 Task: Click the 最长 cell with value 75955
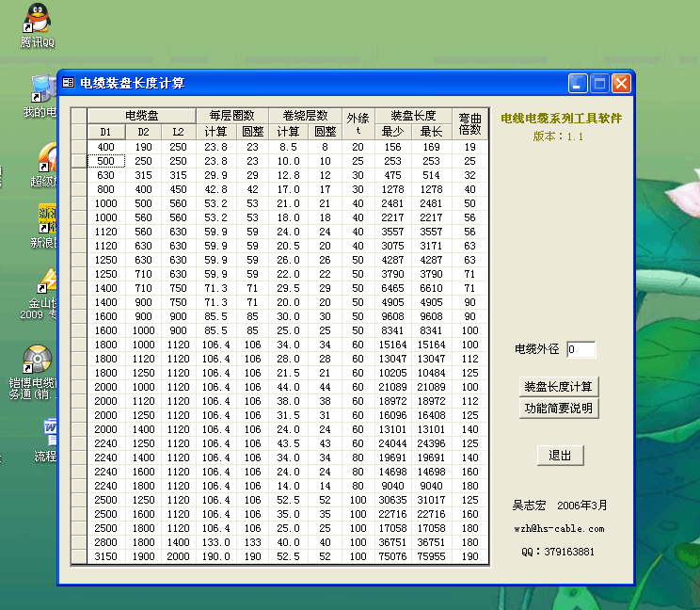pyautogui.click(x=431, y=556)
